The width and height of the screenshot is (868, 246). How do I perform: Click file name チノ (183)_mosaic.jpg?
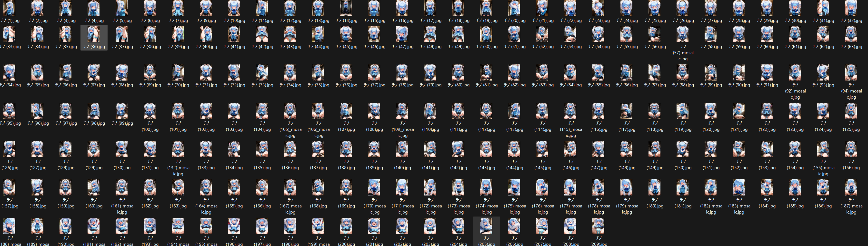click(739, 206)
